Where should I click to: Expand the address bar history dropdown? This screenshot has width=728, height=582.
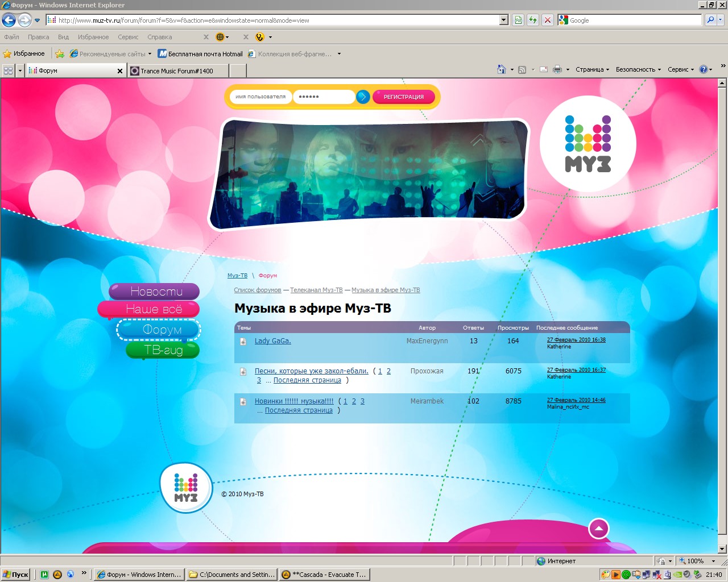(504, 20)
